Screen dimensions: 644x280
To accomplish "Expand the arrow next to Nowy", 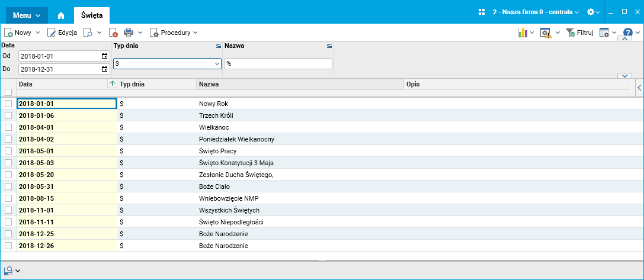I will click(x=38, y=33).
